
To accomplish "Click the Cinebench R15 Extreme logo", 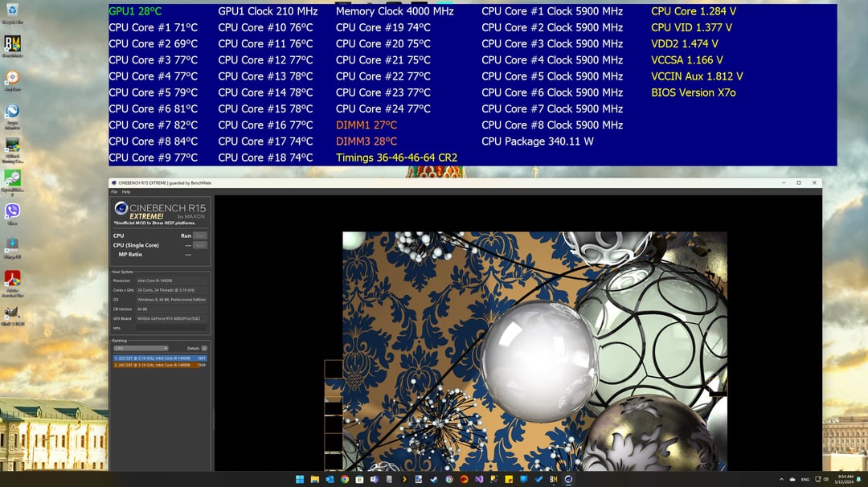I will 161,213.
